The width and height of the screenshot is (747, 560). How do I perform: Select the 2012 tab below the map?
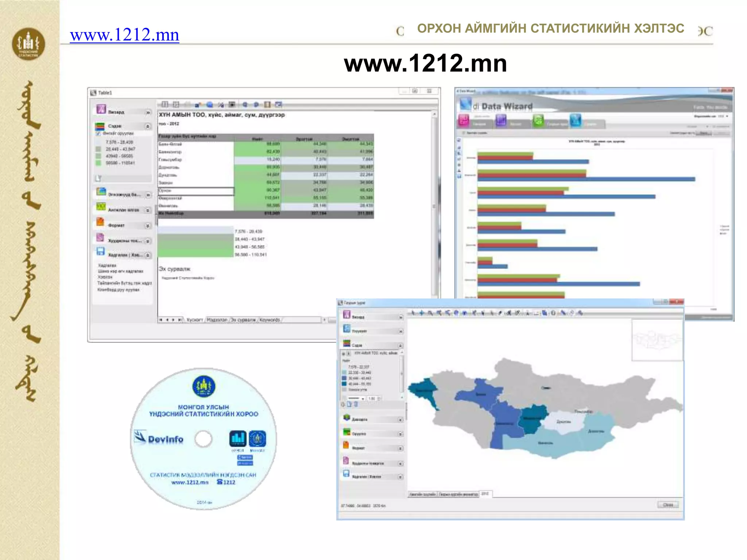pyautogui.click(x=485, y=494)
